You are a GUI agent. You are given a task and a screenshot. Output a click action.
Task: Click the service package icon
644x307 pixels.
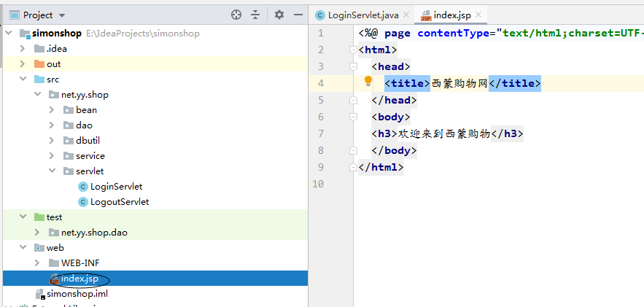(69, 156)
